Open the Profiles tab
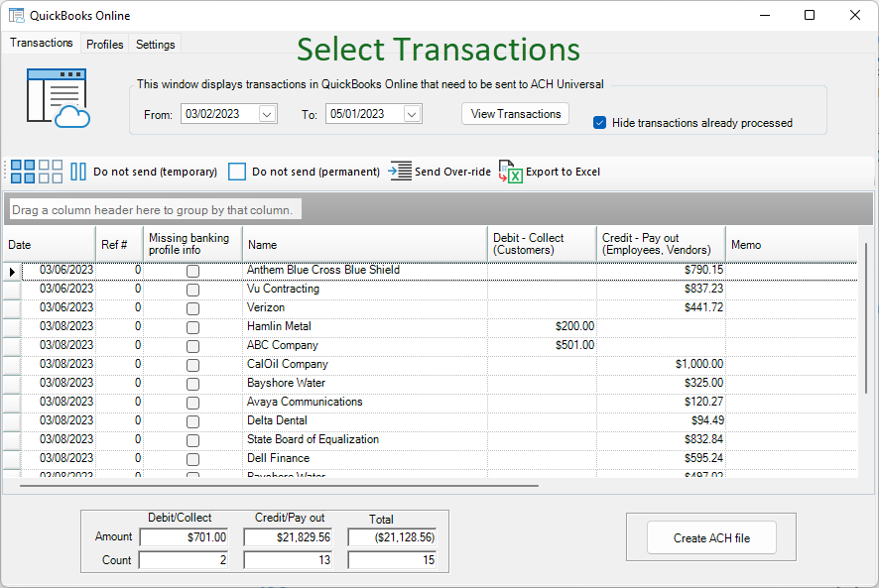879x588 pixels. pyautogui.click(x=105, y=45)
